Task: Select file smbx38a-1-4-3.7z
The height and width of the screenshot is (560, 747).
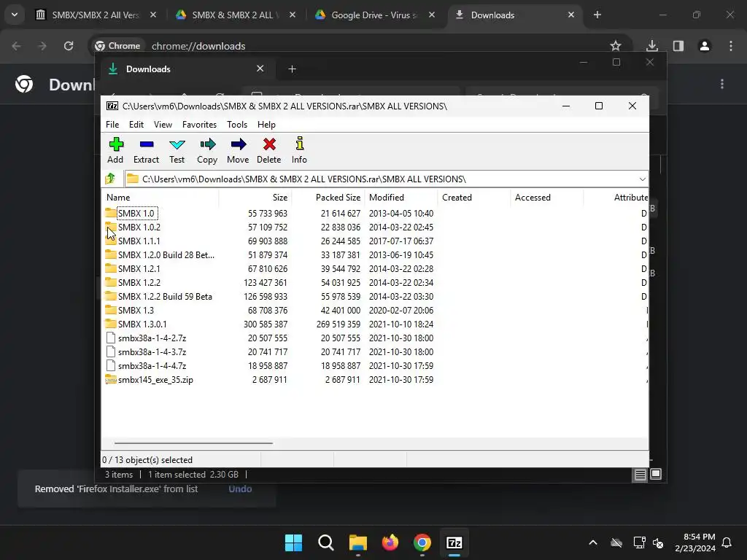Action: click(x=152, y=352)
